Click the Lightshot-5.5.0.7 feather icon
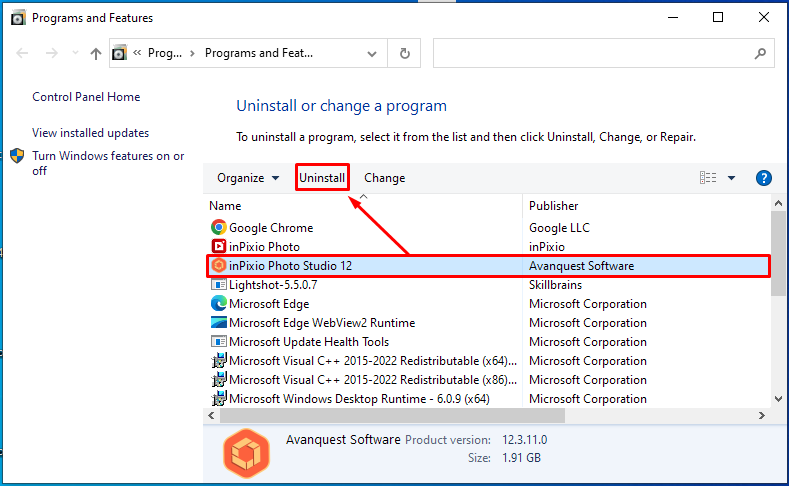Image resolution: width=789 pixels, height=486 pixels. (219, 285)
